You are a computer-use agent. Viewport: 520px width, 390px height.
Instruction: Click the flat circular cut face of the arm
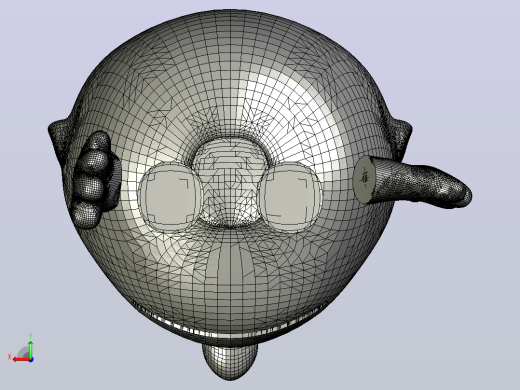click(364, 179)
